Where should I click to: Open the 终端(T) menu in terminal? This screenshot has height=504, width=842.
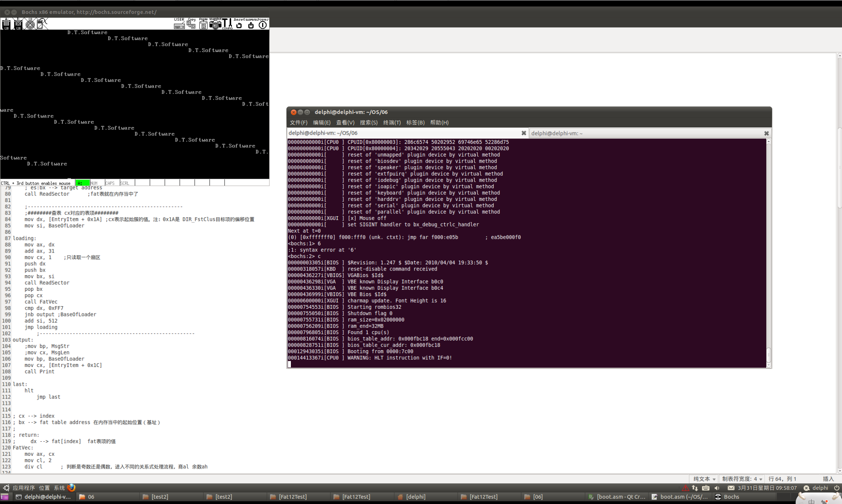coord(392,122)
